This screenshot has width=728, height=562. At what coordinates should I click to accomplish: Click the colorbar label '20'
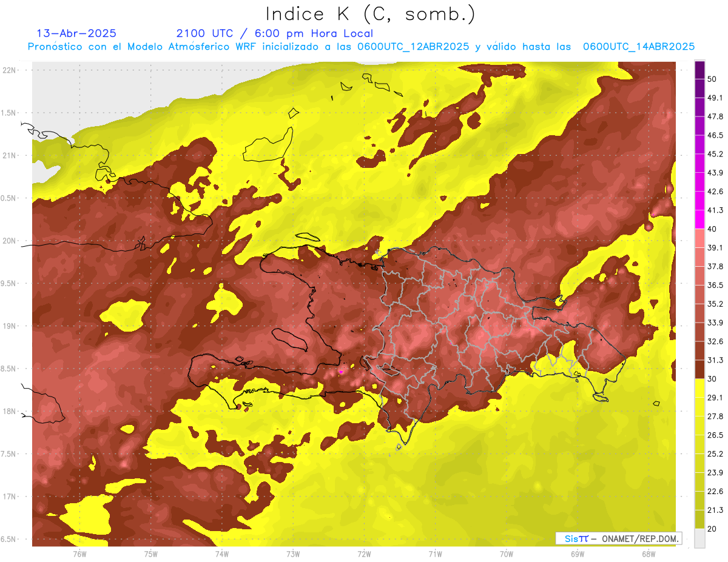coord(712,529)
